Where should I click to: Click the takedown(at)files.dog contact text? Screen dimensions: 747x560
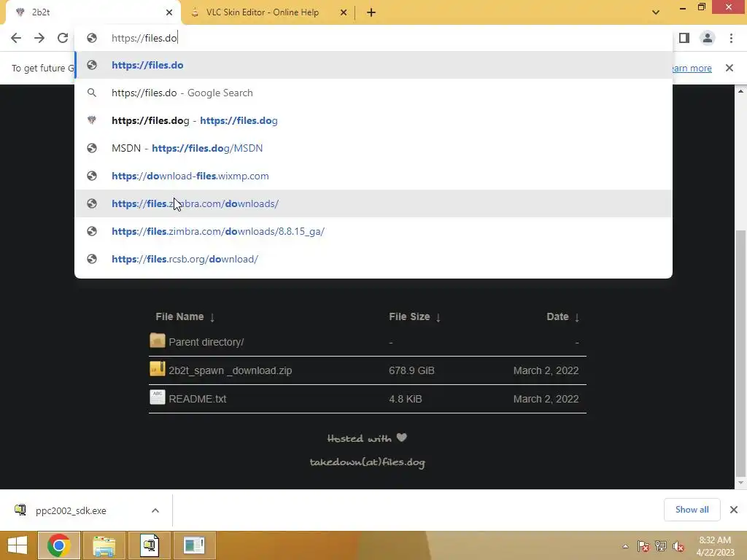coord(368,462)
